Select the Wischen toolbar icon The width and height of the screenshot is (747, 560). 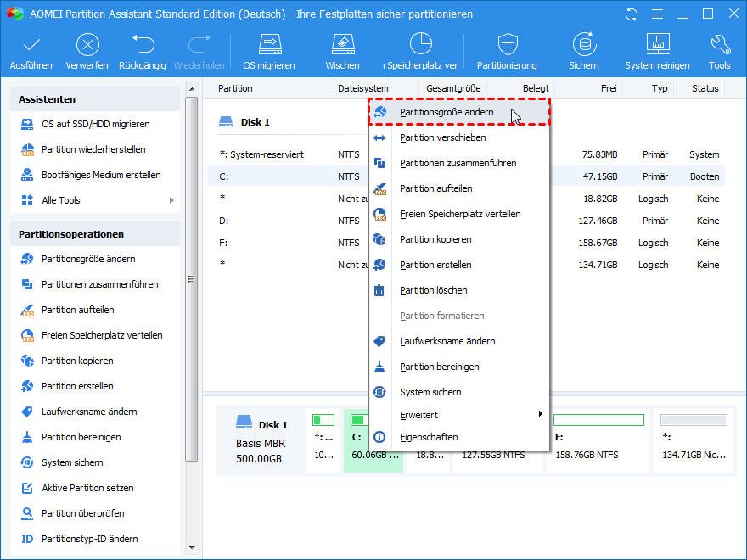tap(343, 44)
